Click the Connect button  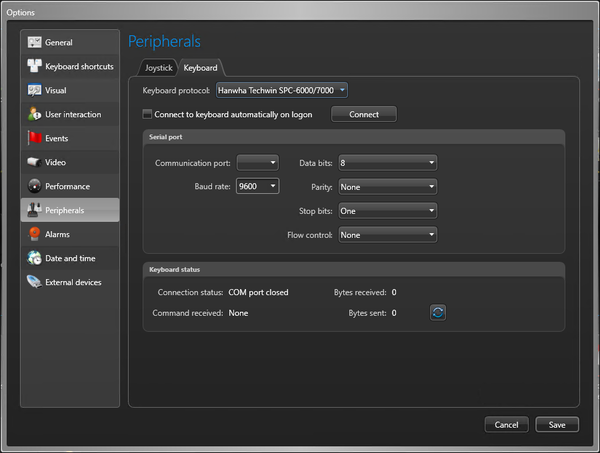point(364,114)
